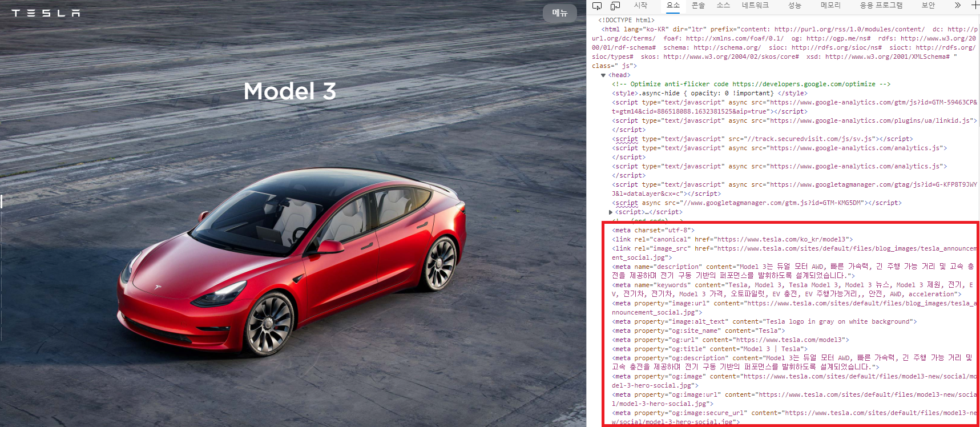Image resolution: width=980 pixels, height=427 pixels.
Task: Open the plugins/ua/linkid.js script link
Action: [871, 120]
